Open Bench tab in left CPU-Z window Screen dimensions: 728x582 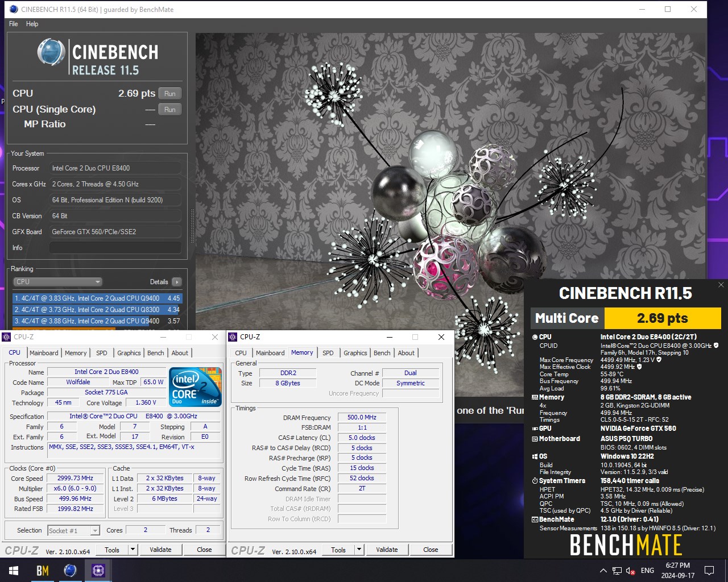pyautogui.click(x=156, y=353)
